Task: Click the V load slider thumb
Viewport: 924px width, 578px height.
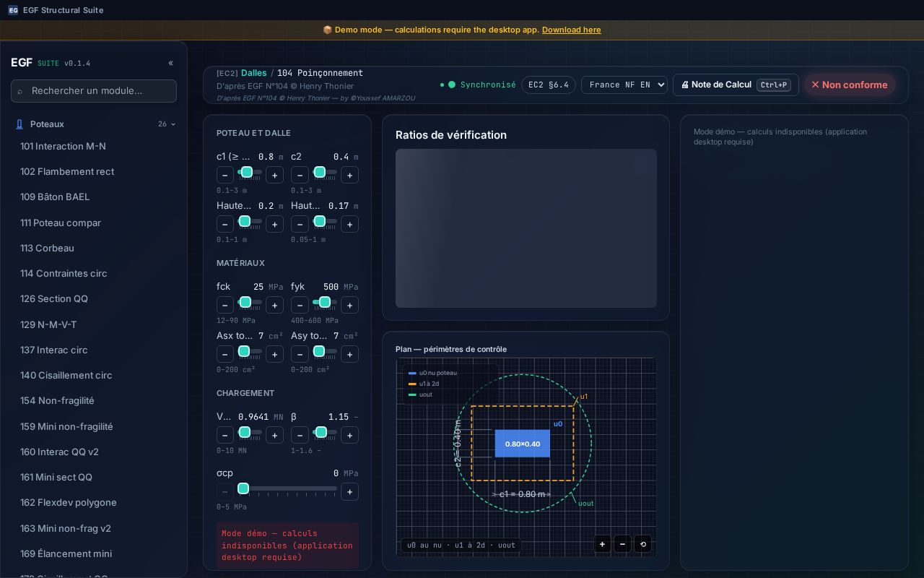Action: 245,432
